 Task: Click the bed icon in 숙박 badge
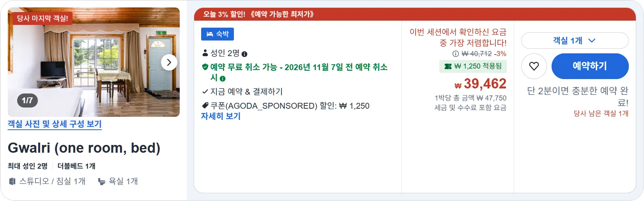coord(210,34)
